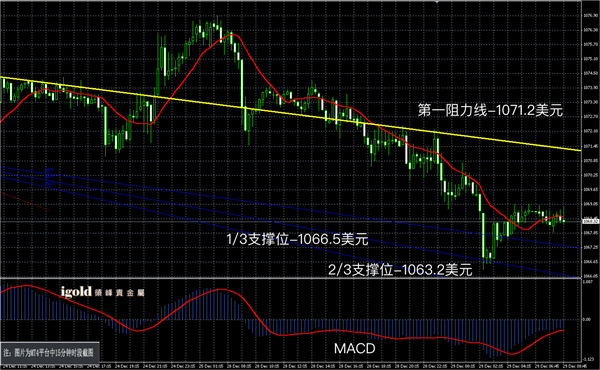Select the 1/3支撑位-1066.5美元 support label
Image resolution: width=600 pixels, height=370 pixels.
click(297, 240)
